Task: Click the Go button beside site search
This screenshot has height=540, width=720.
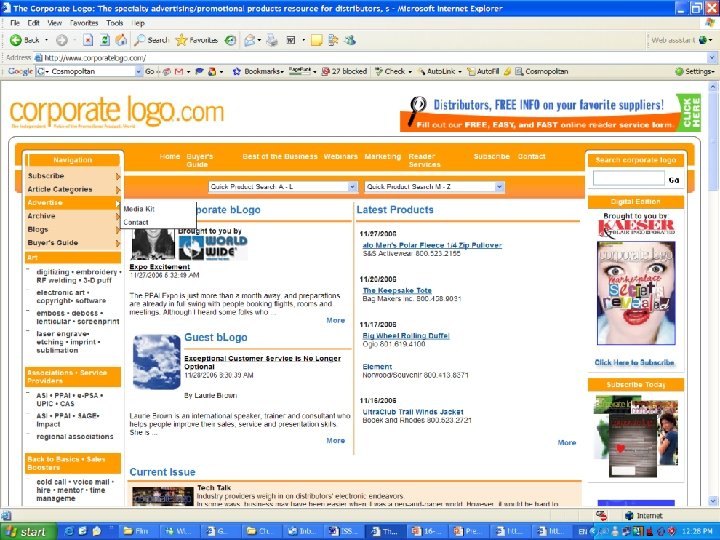Action: (674, 180)
